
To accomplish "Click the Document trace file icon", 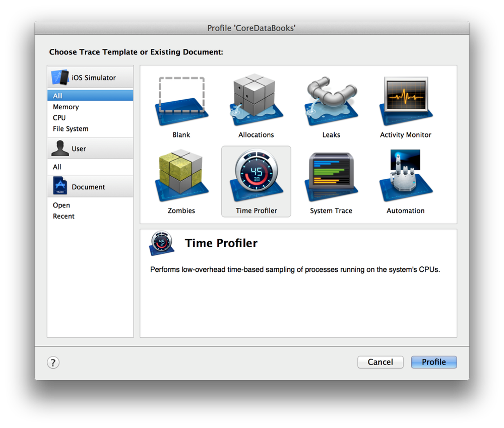I will pos(60,186).
